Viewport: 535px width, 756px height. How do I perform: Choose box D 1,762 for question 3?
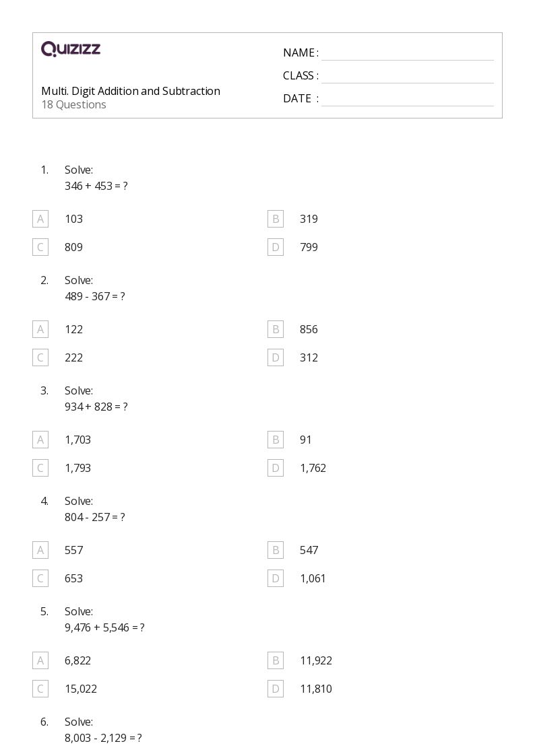(x=275, y=468)
